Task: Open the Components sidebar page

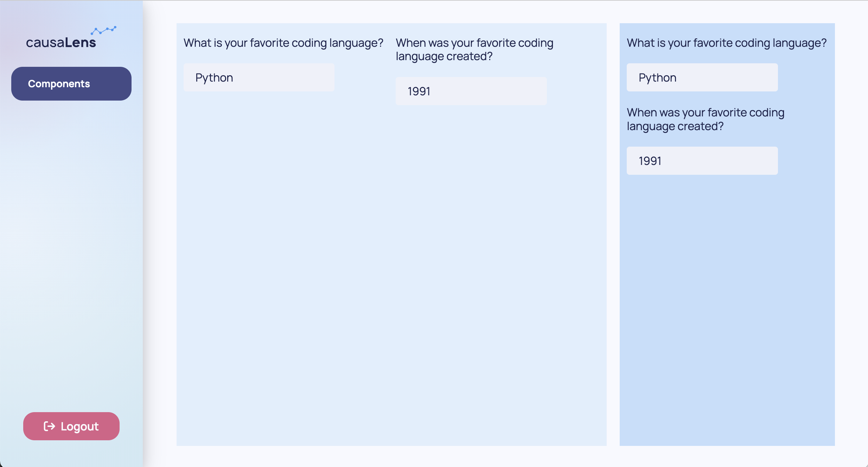Action: pos(71,84)
